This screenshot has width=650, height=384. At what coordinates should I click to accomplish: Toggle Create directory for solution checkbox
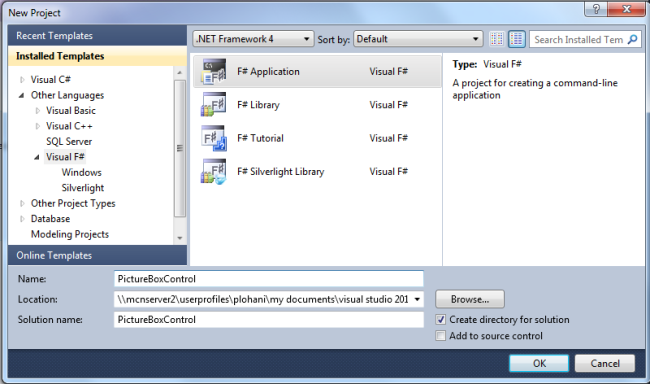pos(440,320)
